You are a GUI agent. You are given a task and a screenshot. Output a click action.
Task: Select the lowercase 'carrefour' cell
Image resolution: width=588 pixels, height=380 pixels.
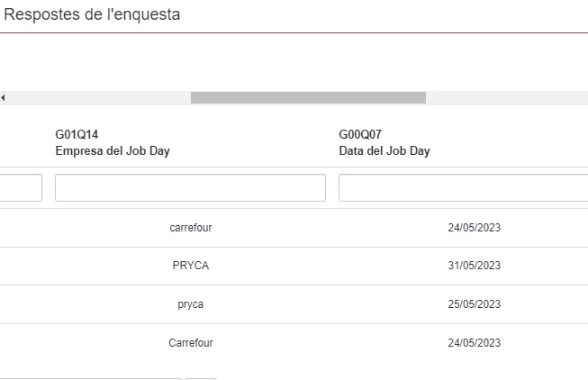[191, 228]
